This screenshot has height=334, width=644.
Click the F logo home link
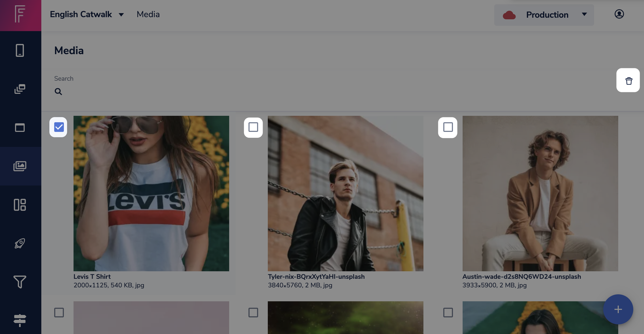pos(20,14)
